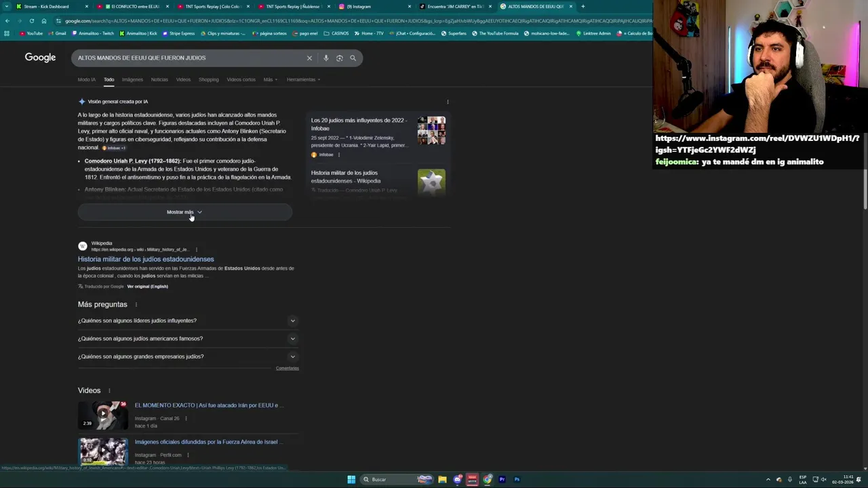Open the browser home button
868x488 pixels.
(x=44, y=21)
